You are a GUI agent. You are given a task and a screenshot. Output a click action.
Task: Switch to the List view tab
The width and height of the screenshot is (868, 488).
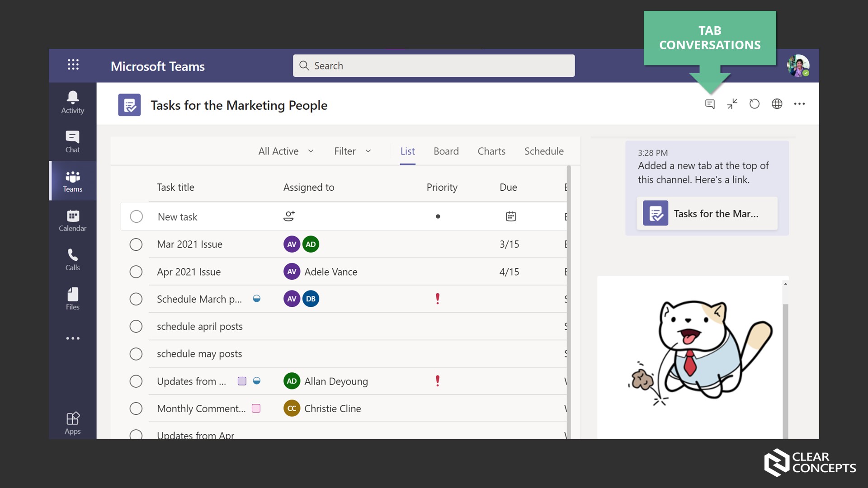click(x=407, y=151)
